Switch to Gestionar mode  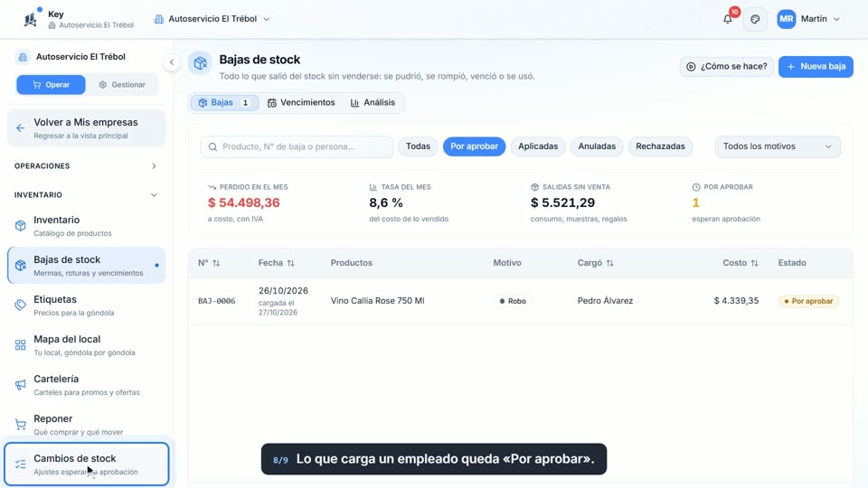[x=122, y=85]
